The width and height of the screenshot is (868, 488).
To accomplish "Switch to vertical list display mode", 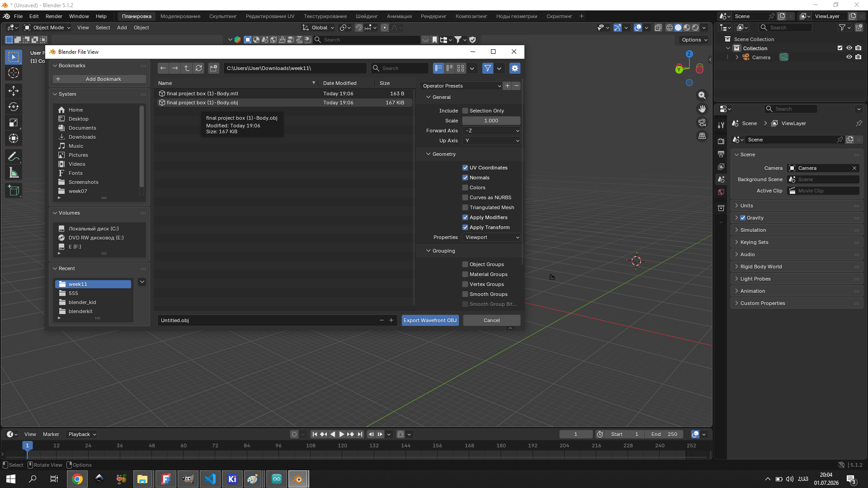I will tap(439, 68).
